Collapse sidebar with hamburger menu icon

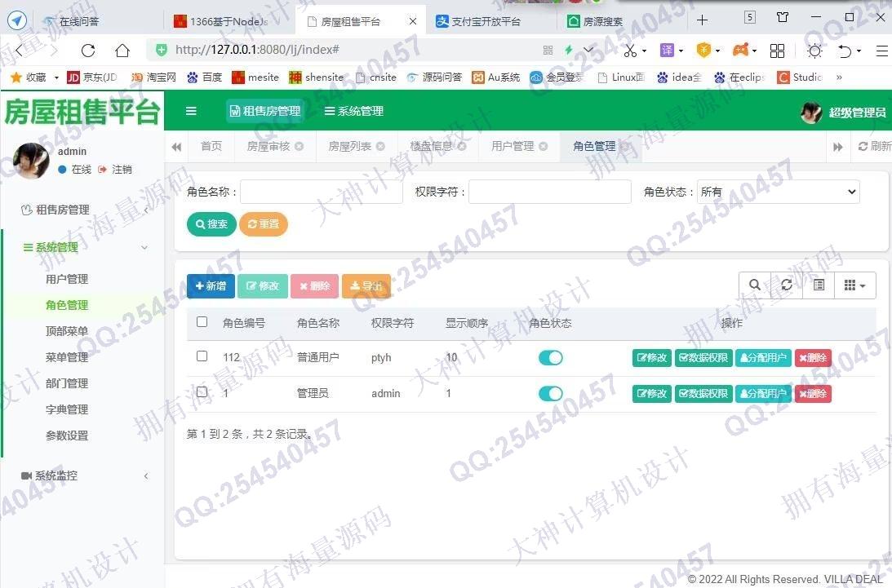(x=191, y=111)
